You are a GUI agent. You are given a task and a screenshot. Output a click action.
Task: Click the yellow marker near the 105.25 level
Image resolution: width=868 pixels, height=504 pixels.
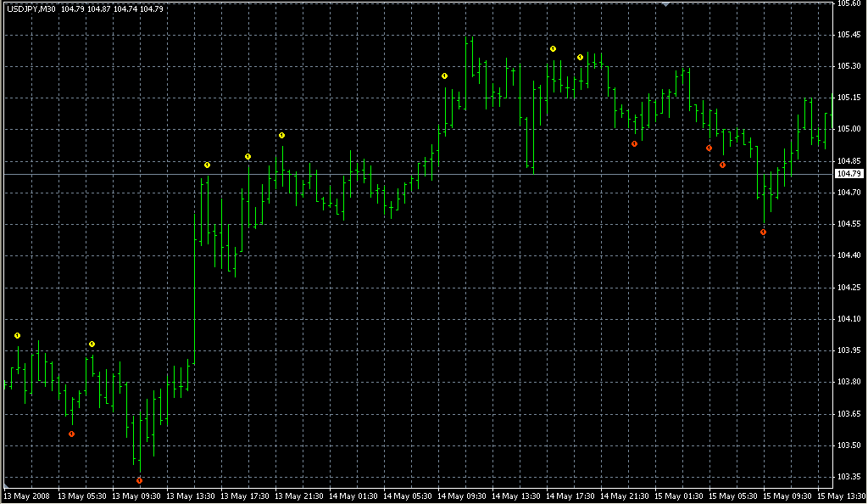click(x=444, y=76)
